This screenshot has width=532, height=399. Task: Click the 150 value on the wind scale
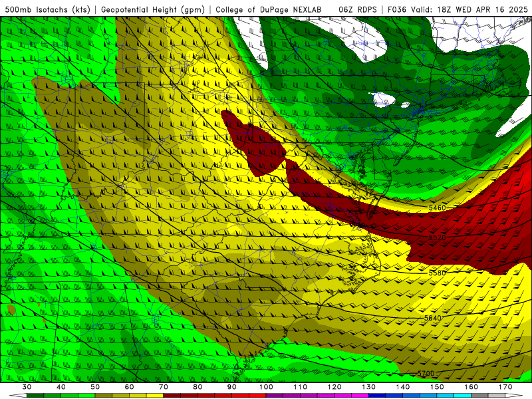coord(437,387)
